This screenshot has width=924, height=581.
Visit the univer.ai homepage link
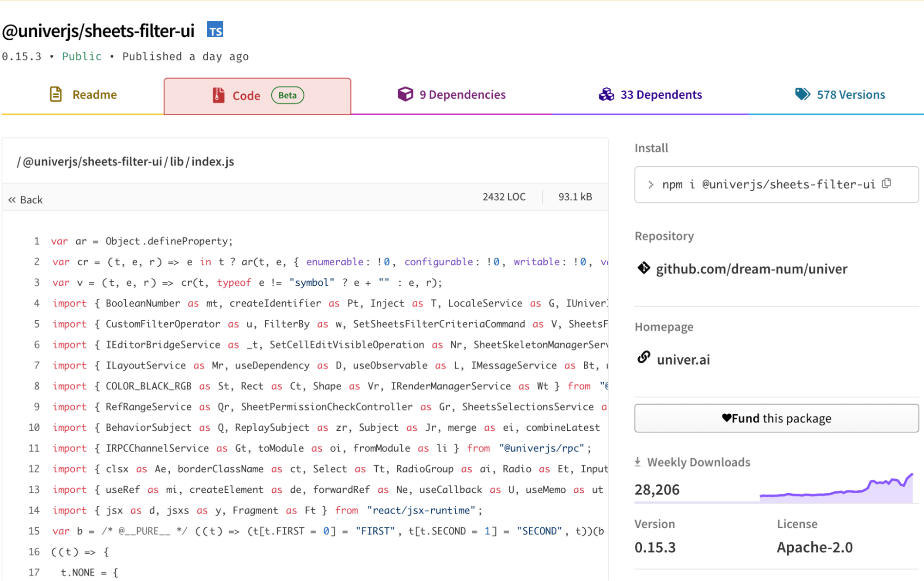[x=683, y=359]
